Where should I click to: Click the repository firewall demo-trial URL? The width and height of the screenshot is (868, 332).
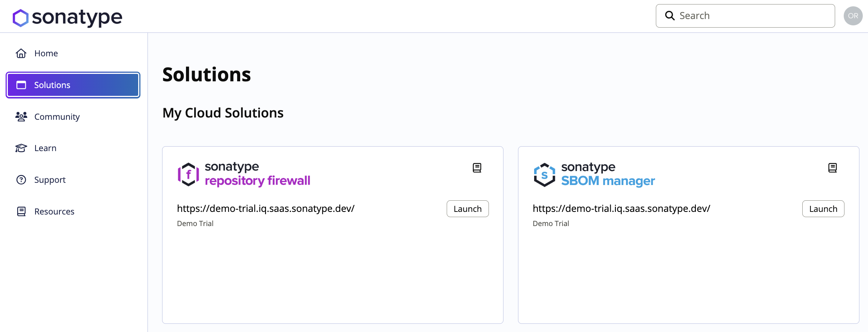tap(266, 209)
